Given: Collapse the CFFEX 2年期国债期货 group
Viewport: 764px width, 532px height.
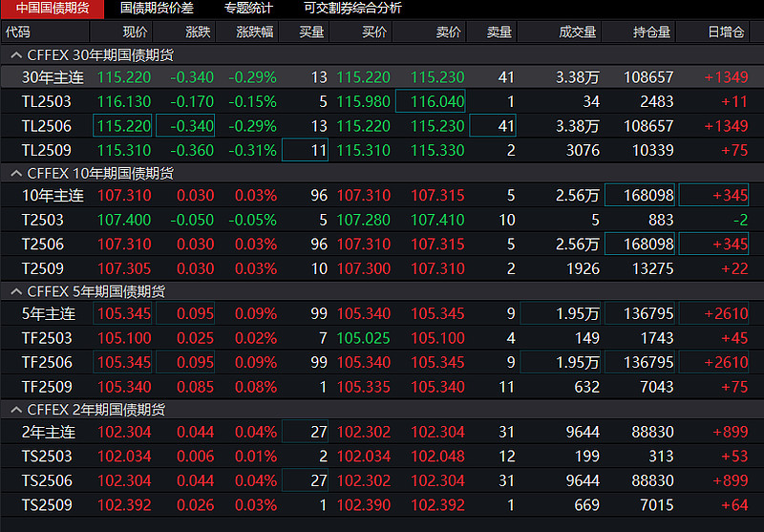Looking at the screenshot, I should pyautogui.click(x=16, y=410).
